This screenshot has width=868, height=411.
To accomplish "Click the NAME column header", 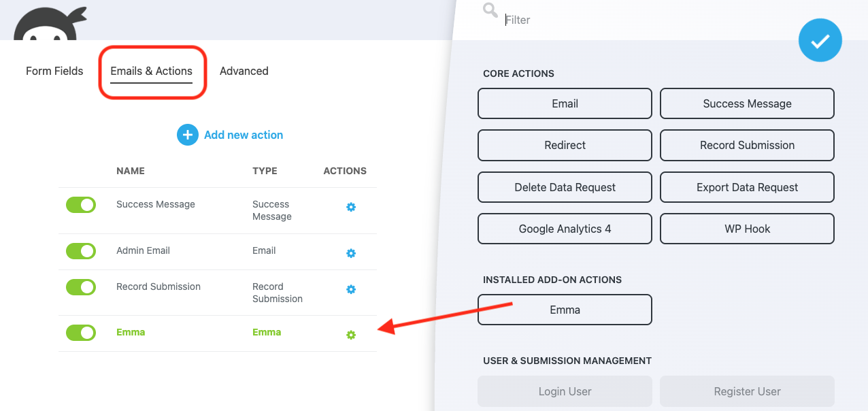I will click(x=131, y=171).
